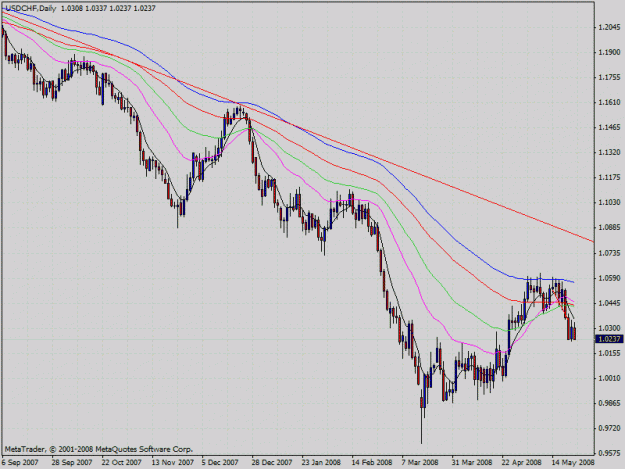This screenshot has height=469, width=625.
Task: Click the 22 Oct 2007 date label
Action: pyautogui.click(x=122, y=463)
